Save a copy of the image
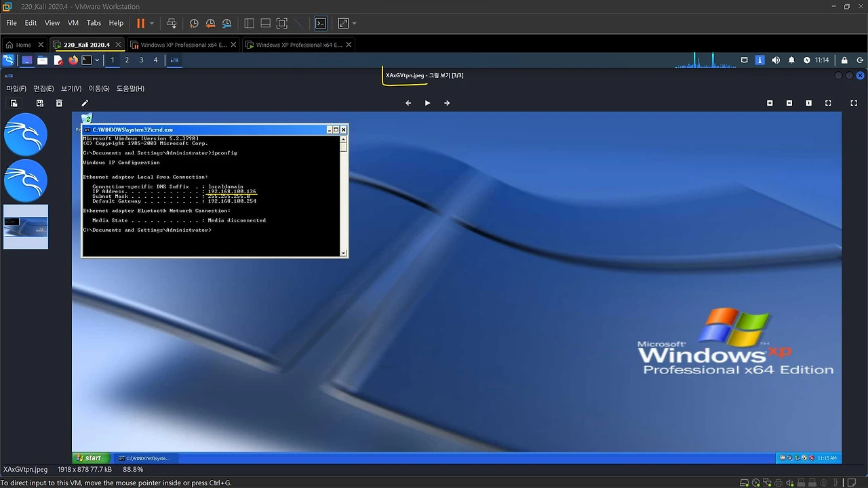This screenshot has height=488, width=868. (x=40, y=103)
